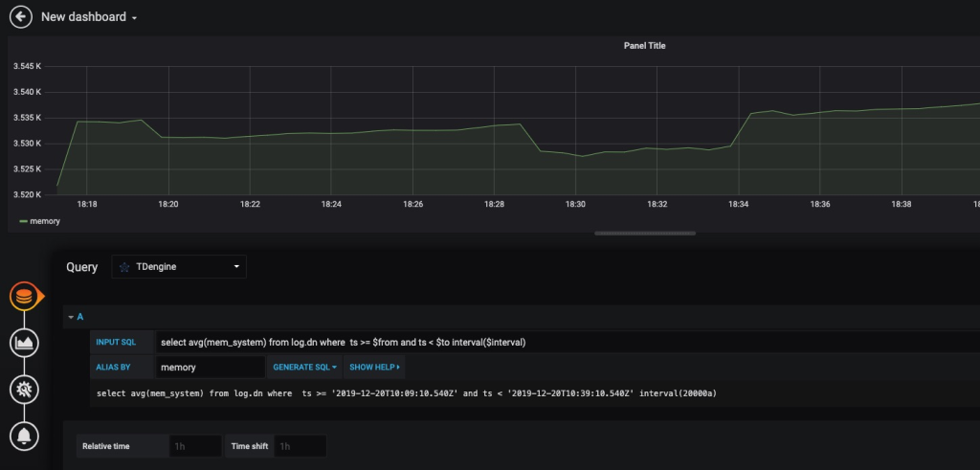Expand the SHOW HELP section
This screenshot has width=980, height=470.
pos(374,367)
